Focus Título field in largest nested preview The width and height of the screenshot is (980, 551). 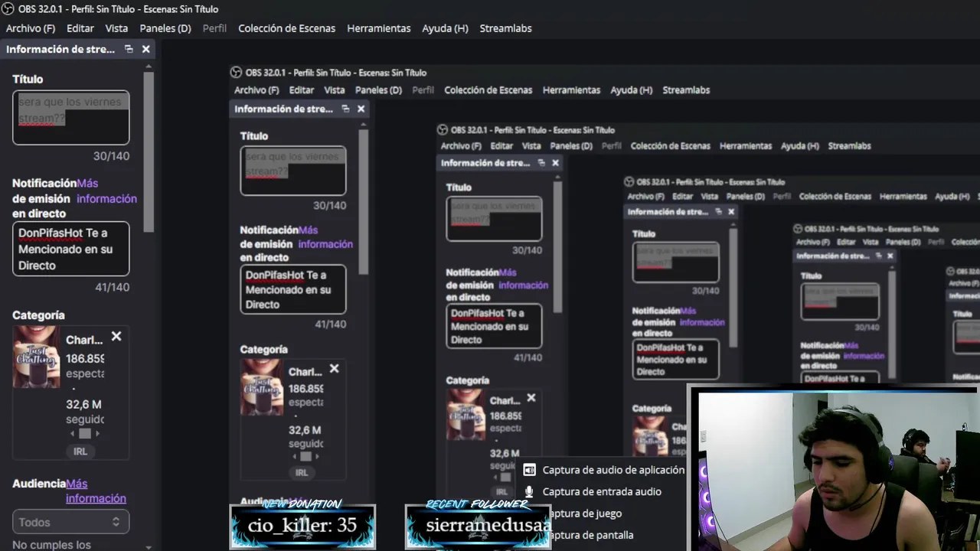(x=293, y=171)
